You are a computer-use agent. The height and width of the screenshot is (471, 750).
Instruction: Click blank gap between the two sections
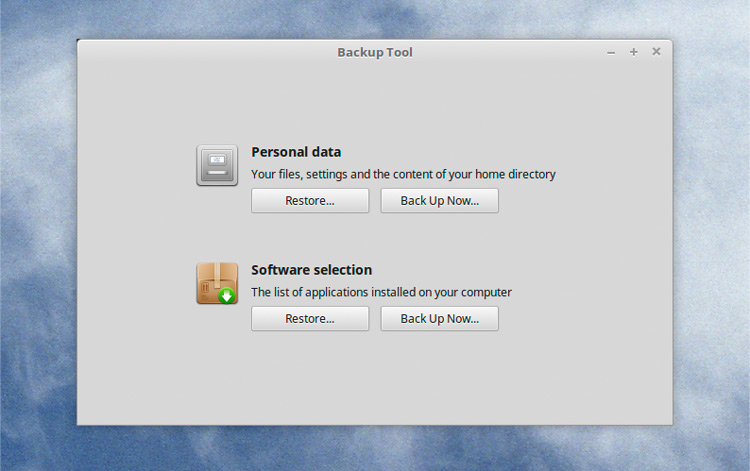[375, 238]
